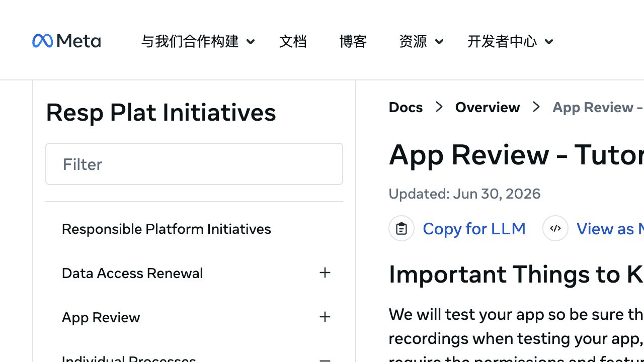Image resolution: width=644 pixels, height=362 pixels.
Task: Open the 文档 menu item
Action: pos(293,41)
